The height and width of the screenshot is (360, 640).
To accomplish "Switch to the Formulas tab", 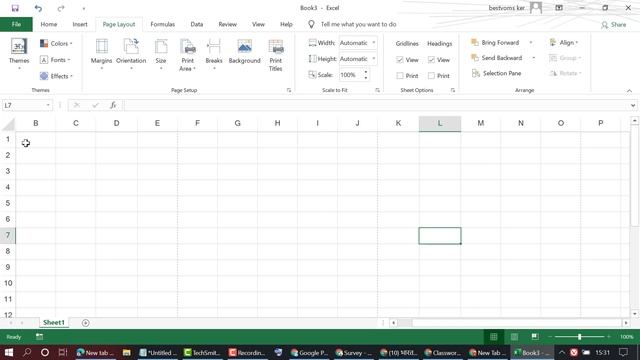I will (162, 24).
